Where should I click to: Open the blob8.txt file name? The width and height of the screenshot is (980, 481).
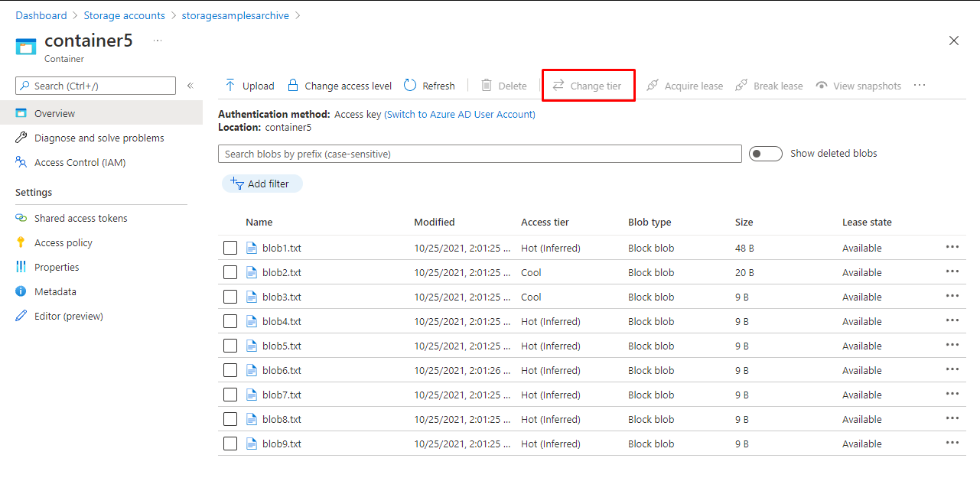(x=282, y=419)
